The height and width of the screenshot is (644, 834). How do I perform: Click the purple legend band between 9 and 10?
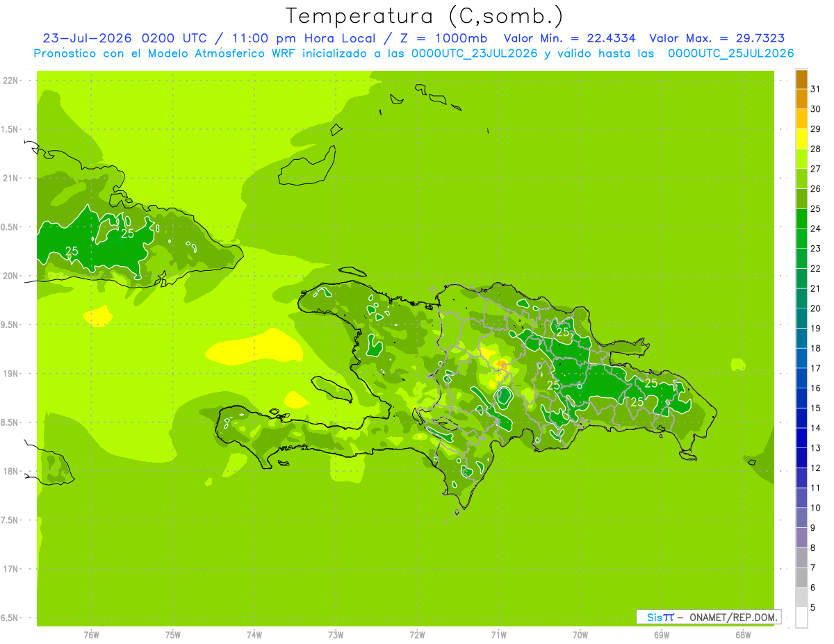tap(801, 518)
